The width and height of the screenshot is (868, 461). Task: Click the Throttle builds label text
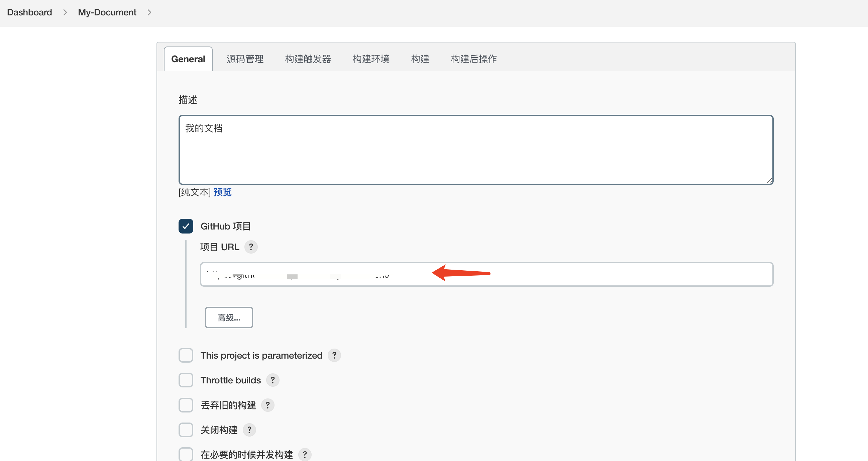(x=230, y=380)
